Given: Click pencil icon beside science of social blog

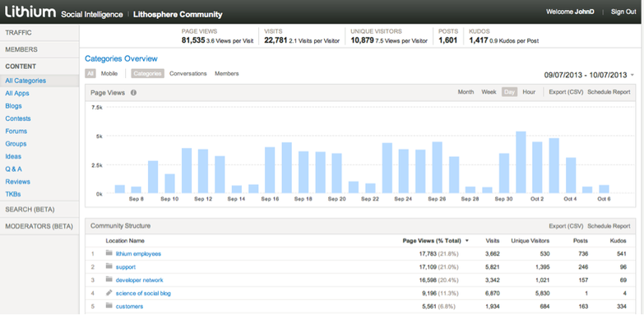Looking at the screenshot, I should (x=109, y=293).
